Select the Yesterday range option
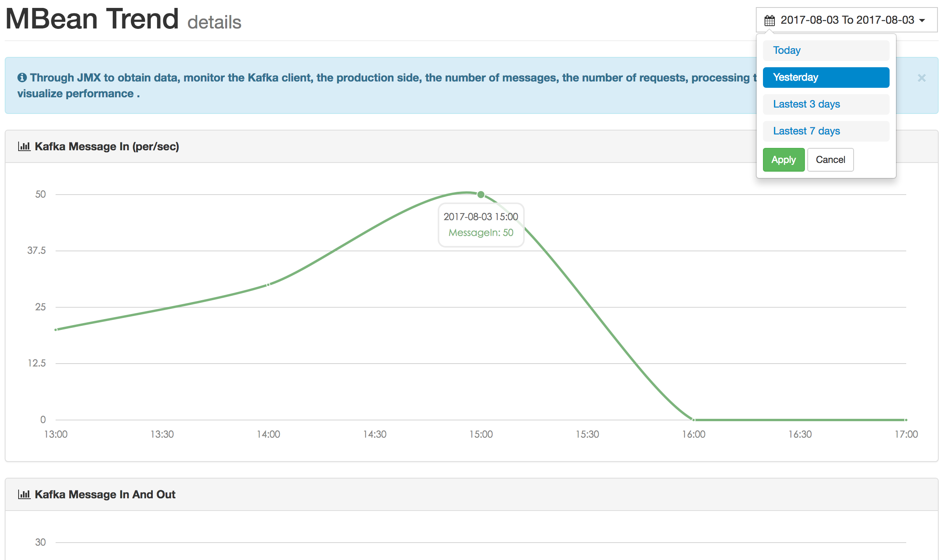 coord(826,78)
